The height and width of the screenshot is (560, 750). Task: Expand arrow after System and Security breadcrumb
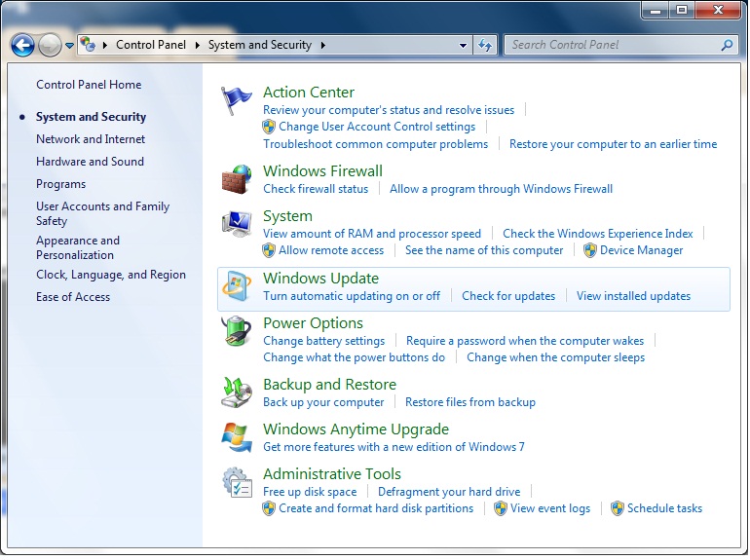[323, 45]
